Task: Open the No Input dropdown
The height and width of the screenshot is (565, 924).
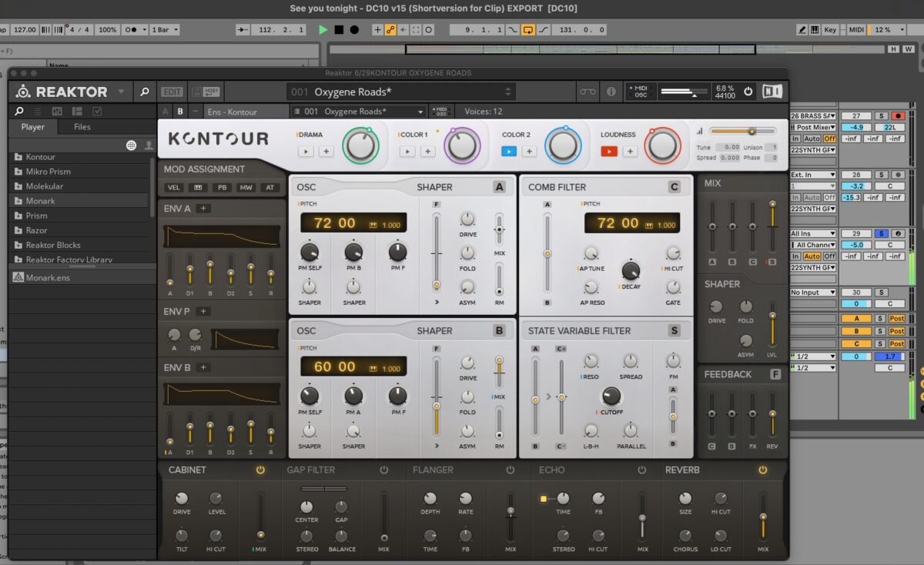Action: click(813, 293)
